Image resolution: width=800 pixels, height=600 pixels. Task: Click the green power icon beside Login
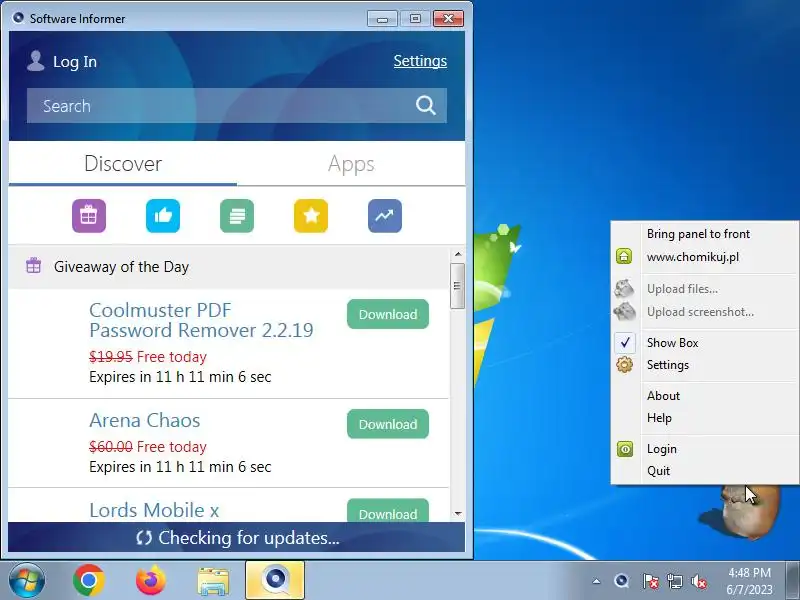pyautogui.click(x=624, y=449)
